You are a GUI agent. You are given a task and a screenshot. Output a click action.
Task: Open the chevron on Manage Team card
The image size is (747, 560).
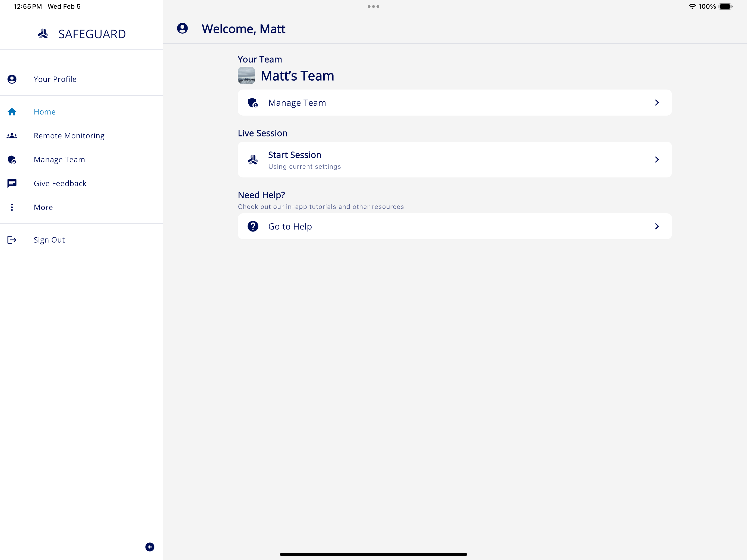click(x=657, y=103)
